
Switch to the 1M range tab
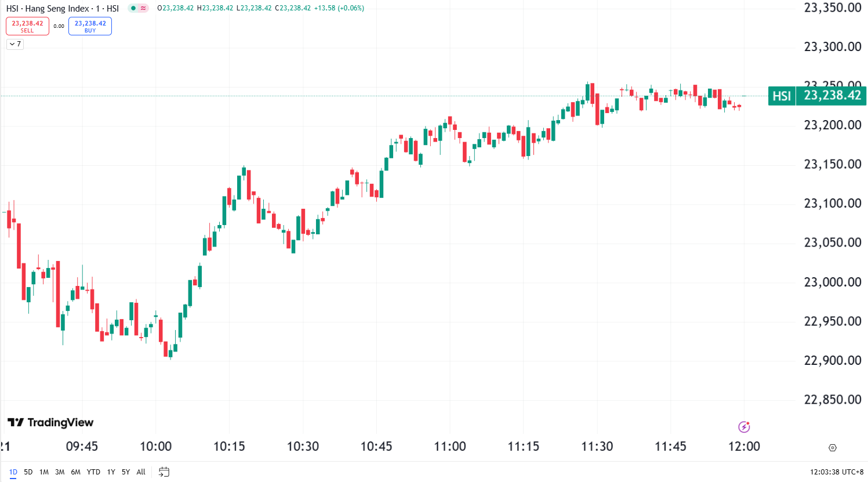(x=44, y=472)
